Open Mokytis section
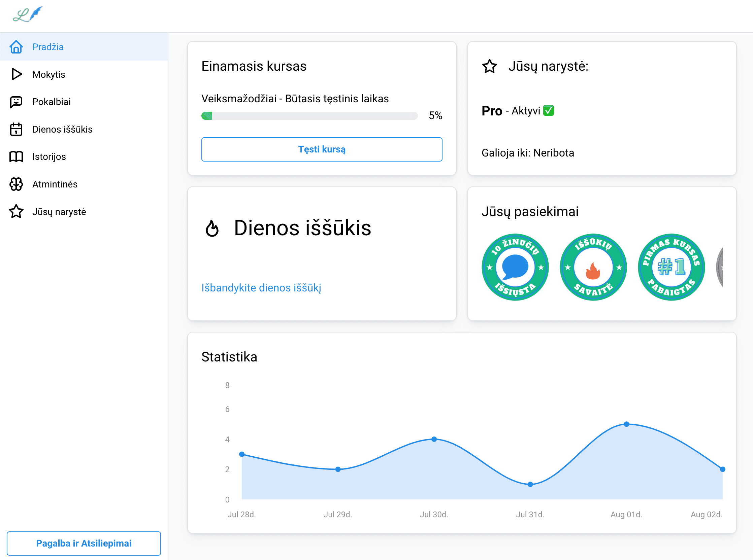The image size is (753, 560). point(84,74)
